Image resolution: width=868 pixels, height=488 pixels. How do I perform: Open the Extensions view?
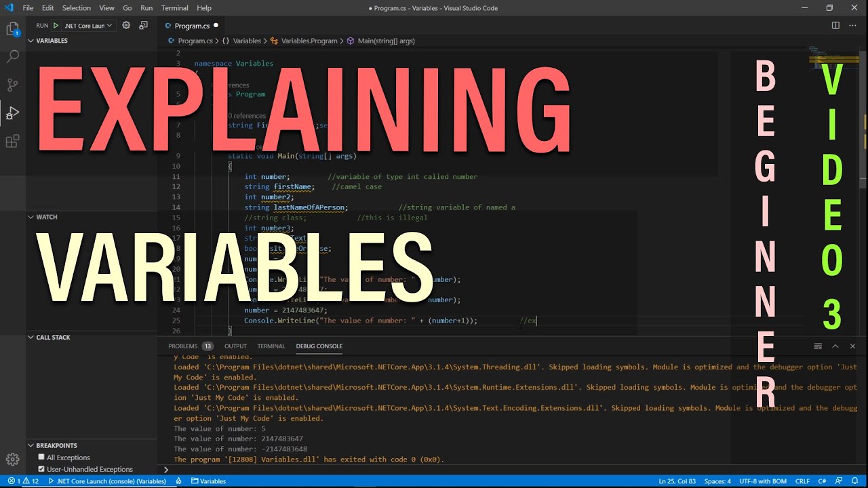point(12,141)
